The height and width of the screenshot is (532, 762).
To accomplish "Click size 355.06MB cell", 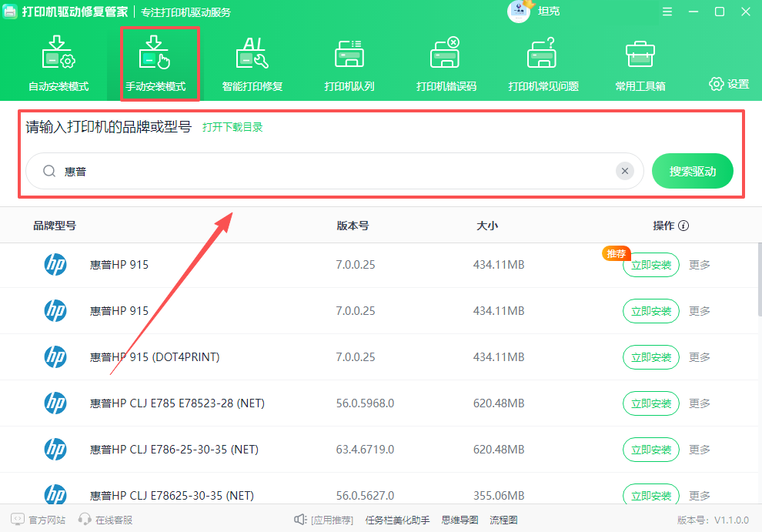I will point(499,496).
